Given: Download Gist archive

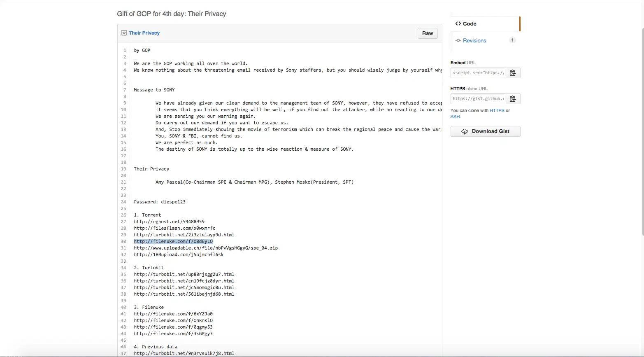Looking at the screenshot, I should [486, 131].
